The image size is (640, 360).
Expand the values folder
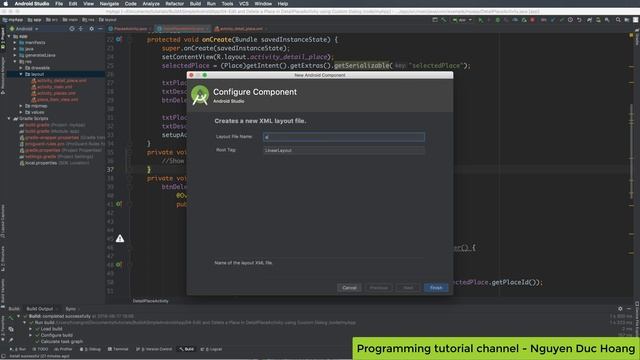[21, 112]
